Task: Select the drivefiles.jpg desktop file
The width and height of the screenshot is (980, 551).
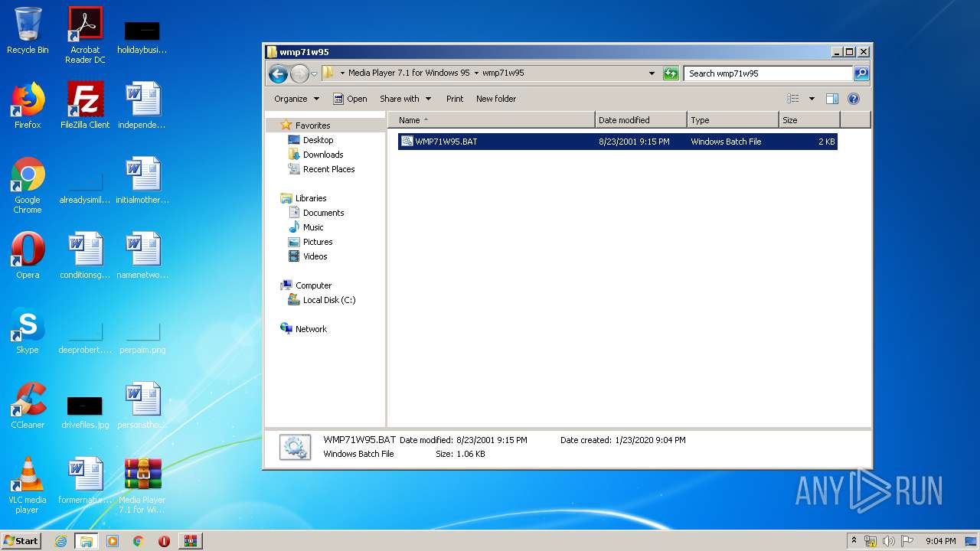Action: tap(85, 410)
